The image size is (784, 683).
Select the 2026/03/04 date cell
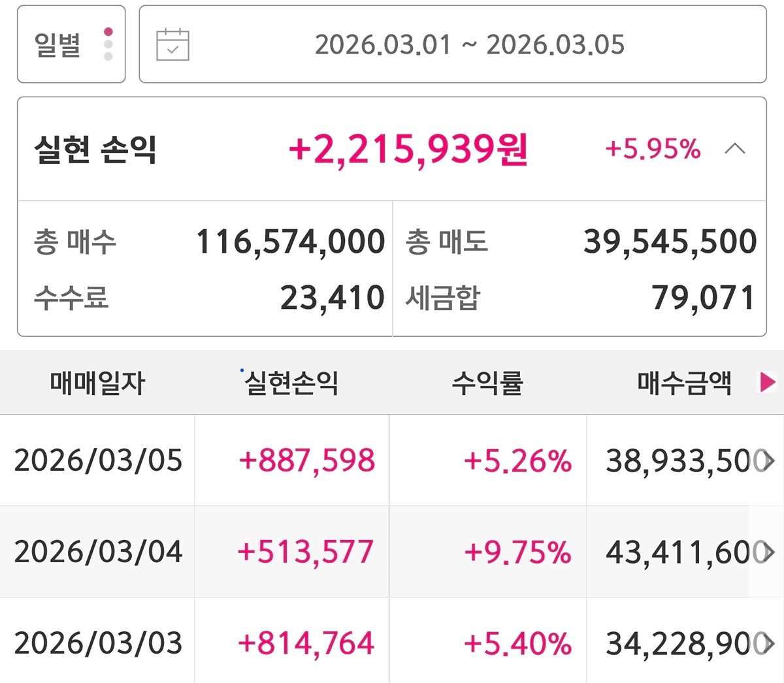point(98,552)
